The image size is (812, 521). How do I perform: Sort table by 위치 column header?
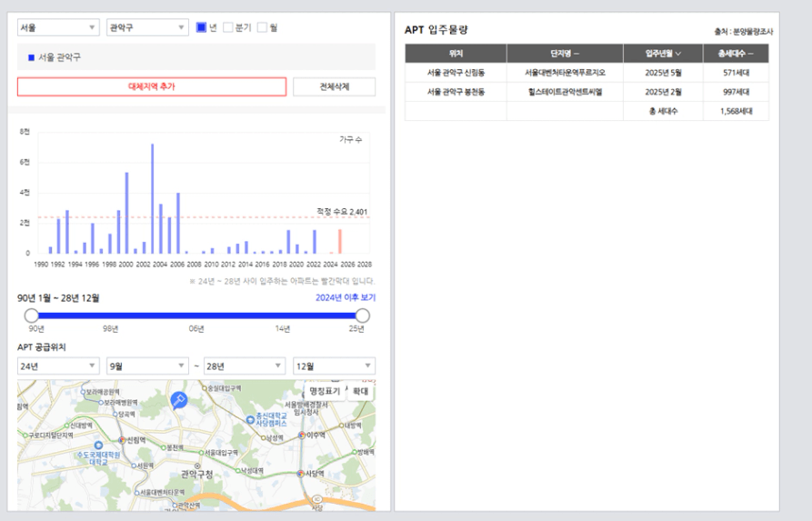point(456,54)
